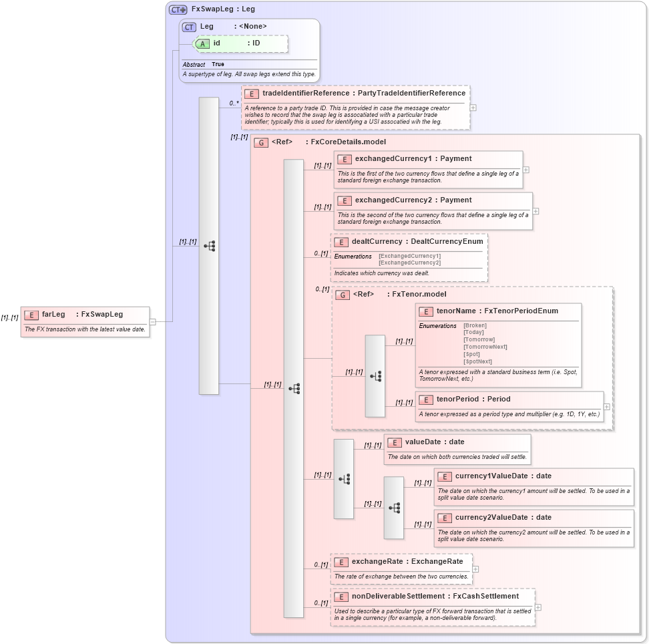This screenshot has height=644, width=649.
Task: Expand nonDeliverableSettlement via its plus box
Action: pos(538,607)
